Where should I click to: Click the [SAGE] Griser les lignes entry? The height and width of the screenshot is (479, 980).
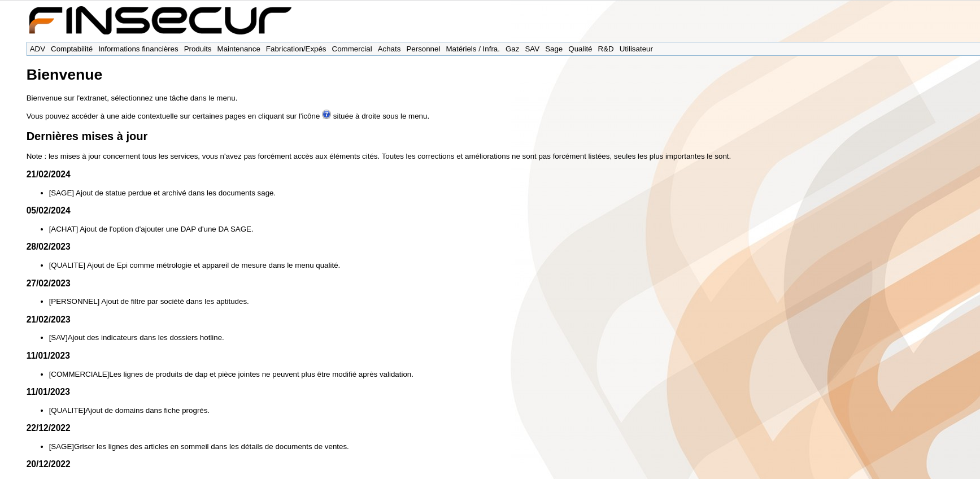(x=199, y=447)
